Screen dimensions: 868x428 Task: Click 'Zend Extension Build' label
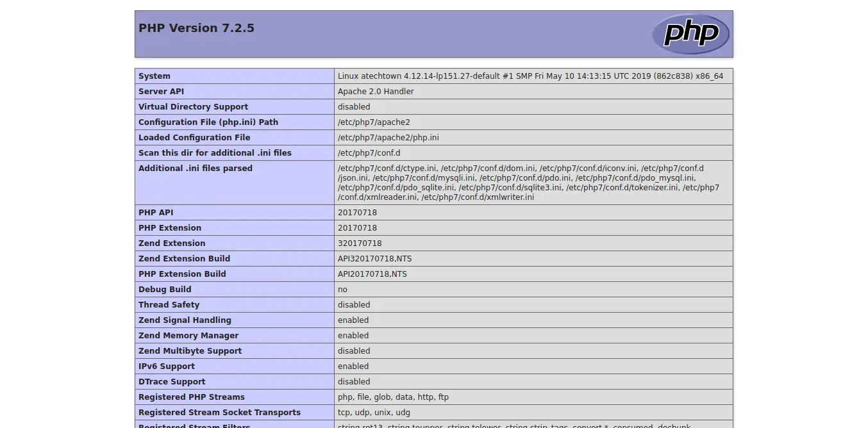[184, 259]
